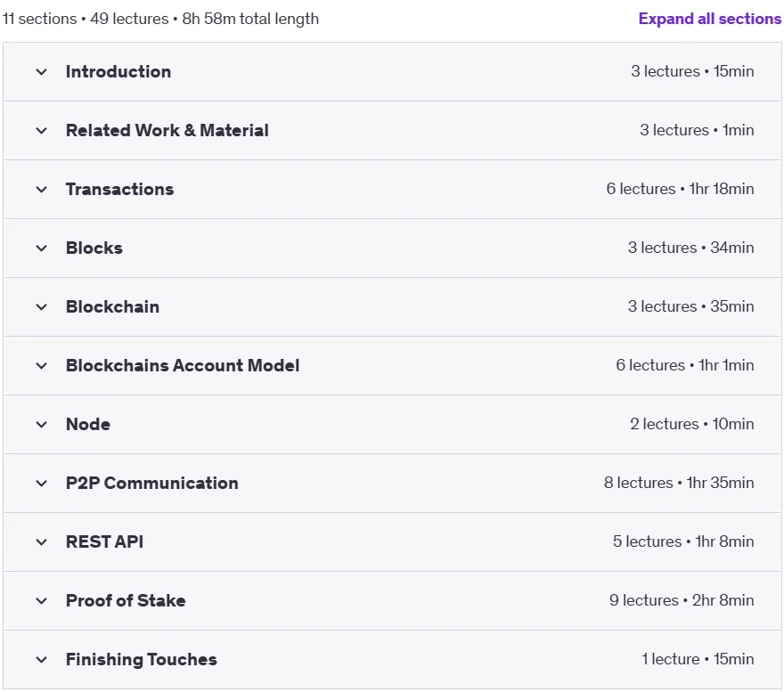Expand the Blockchain section arrow
Viewport: 784px width, 692px height.
pyautogui.click(x=42, y=307)
